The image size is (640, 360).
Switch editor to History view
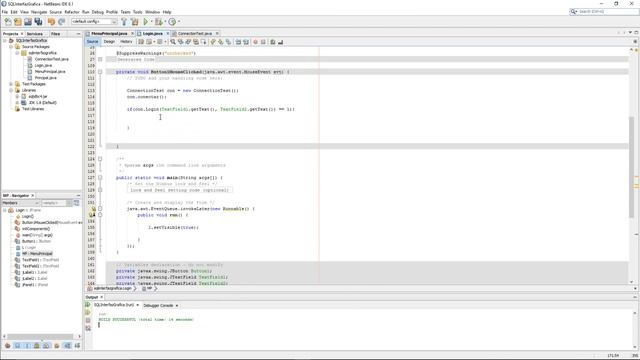point(126,42)
